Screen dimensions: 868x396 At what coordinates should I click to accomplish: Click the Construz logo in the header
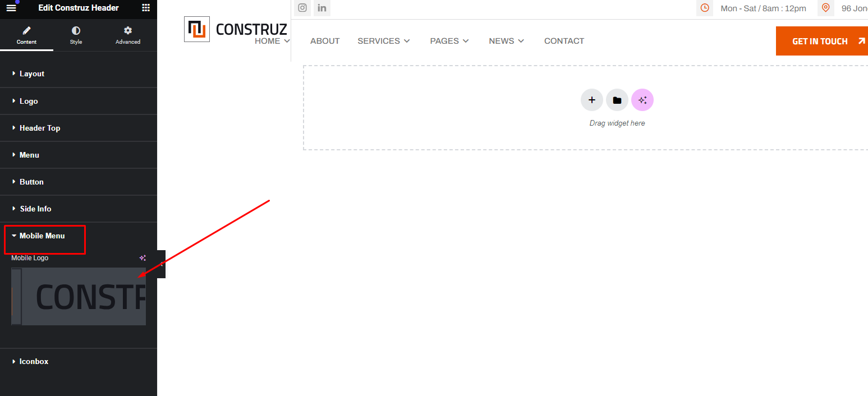click(x=236, y=29)
